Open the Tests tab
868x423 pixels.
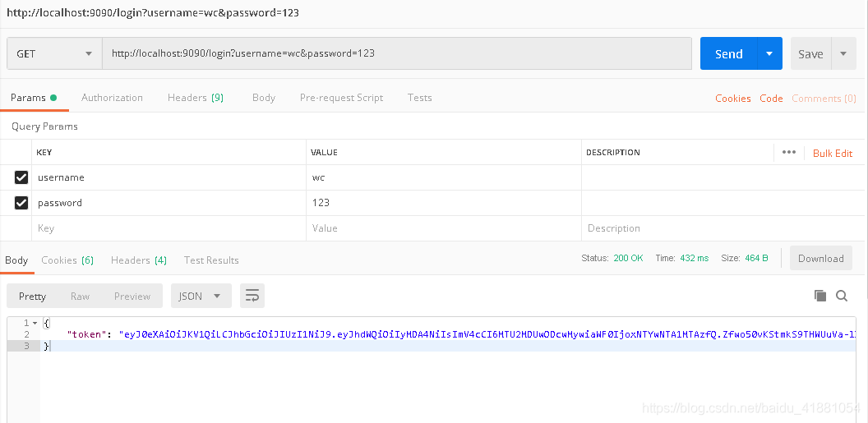pos(419,98)
